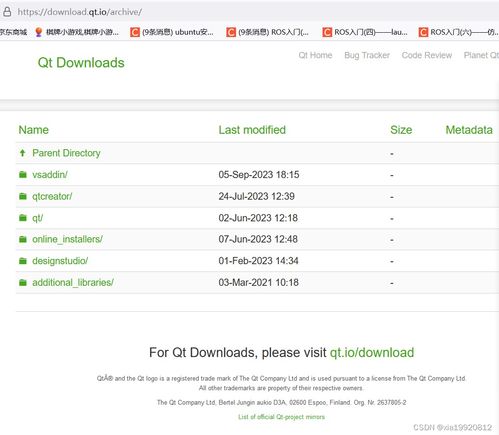The width and height of the screenshot is (499, 435).
Task: Click the designstudio folder icon
Action: point(23,261)
